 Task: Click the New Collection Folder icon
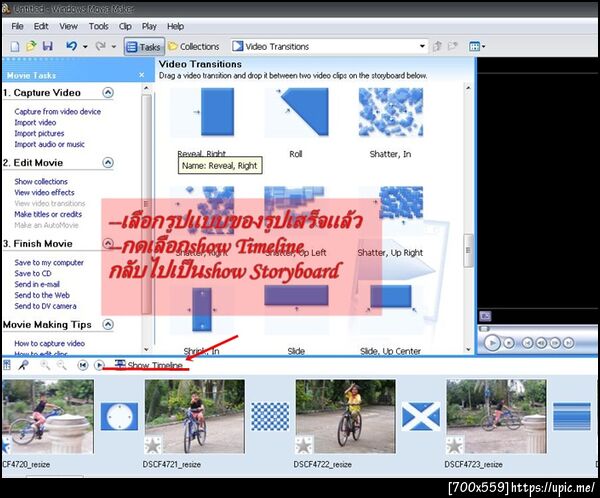click(x=453, y=46)
